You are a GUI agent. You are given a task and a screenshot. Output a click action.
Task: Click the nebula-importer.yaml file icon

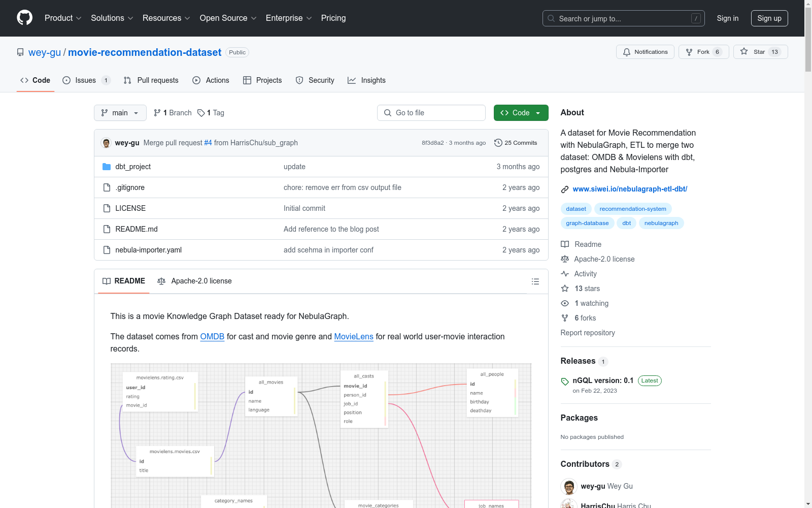[x=107, y=250]
